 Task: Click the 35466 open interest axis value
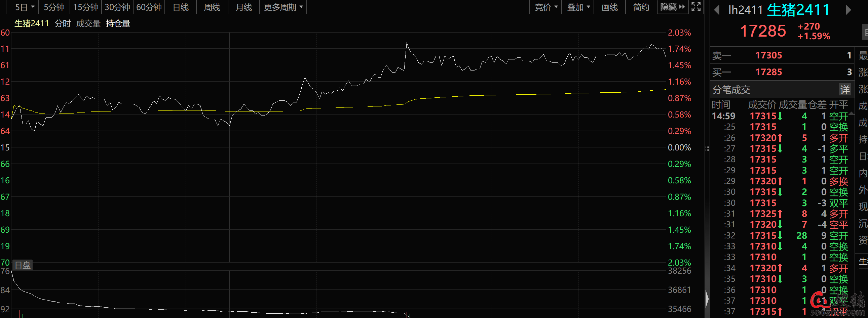679,309
